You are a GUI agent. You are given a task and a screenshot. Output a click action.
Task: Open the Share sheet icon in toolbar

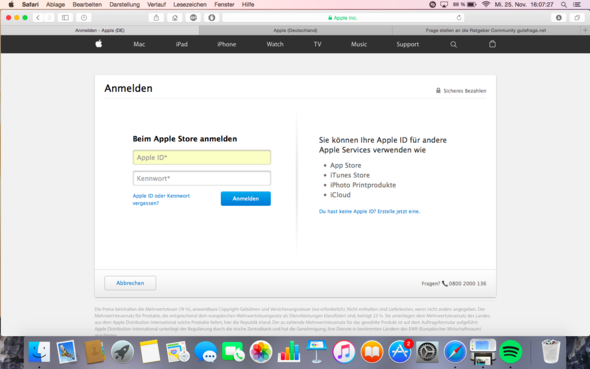(157, 18)
